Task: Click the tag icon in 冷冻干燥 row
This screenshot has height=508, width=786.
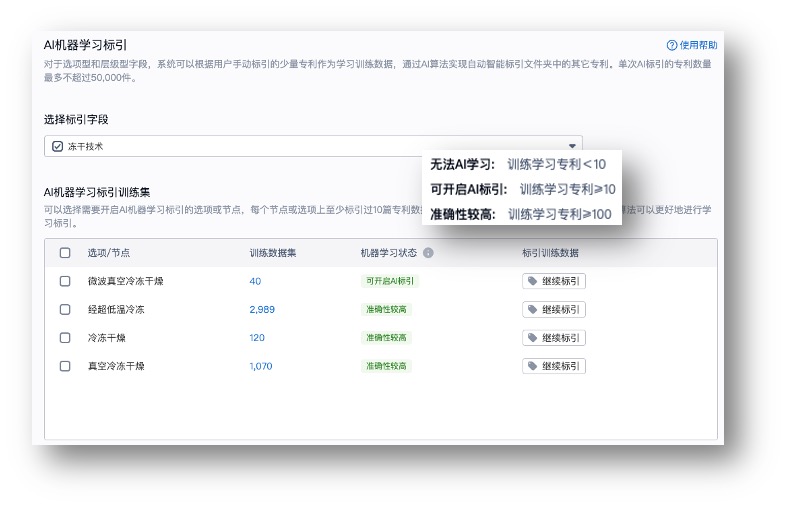Action: [532, 338]
